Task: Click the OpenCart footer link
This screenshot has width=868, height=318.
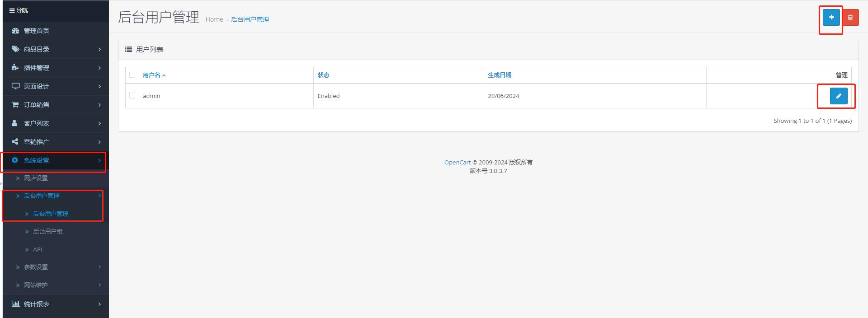Action: (457, 163)
